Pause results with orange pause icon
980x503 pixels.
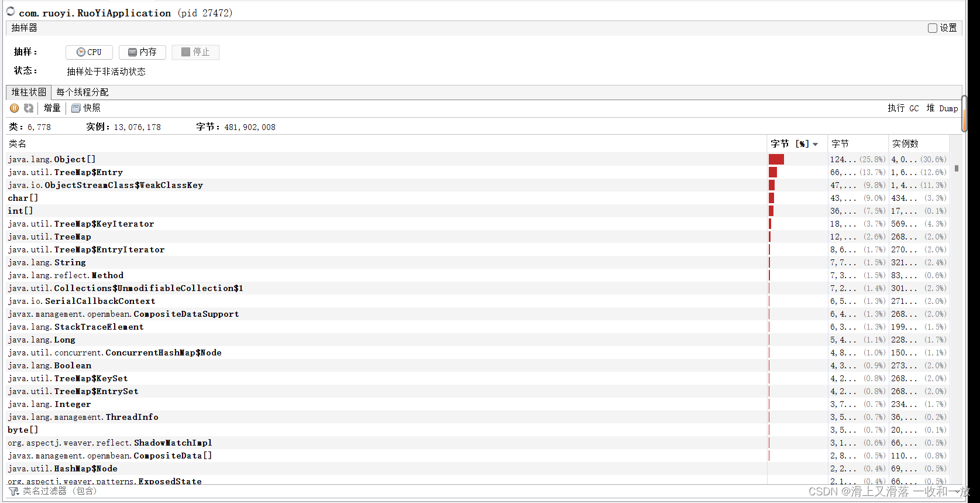coord(15,108)
